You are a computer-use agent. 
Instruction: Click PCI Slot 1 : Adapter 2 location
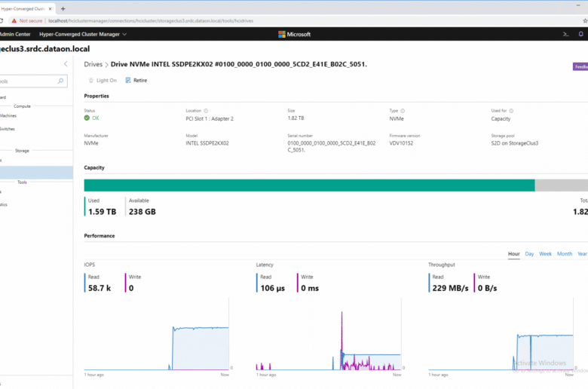(x=210, y=118)
